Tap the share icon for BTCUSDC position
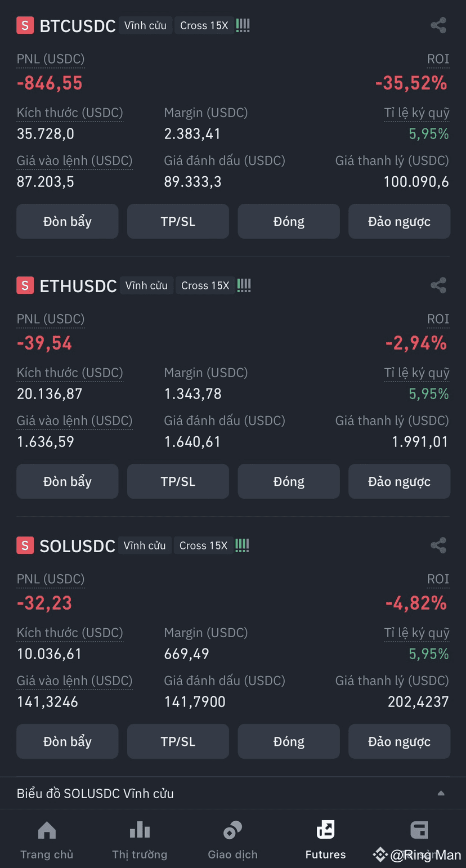This screenshot has height=868, width=466. click(438, 25)
